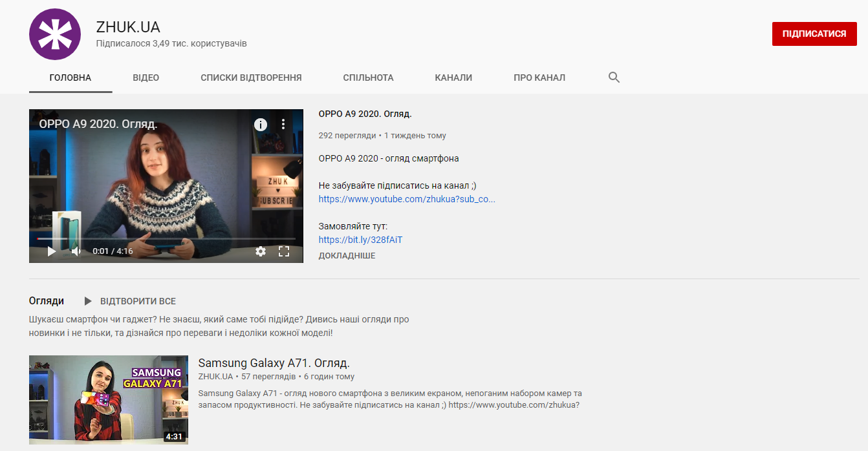868x451 pixels.
Task: Switch to the Відео tab
Action: point(146,78)
